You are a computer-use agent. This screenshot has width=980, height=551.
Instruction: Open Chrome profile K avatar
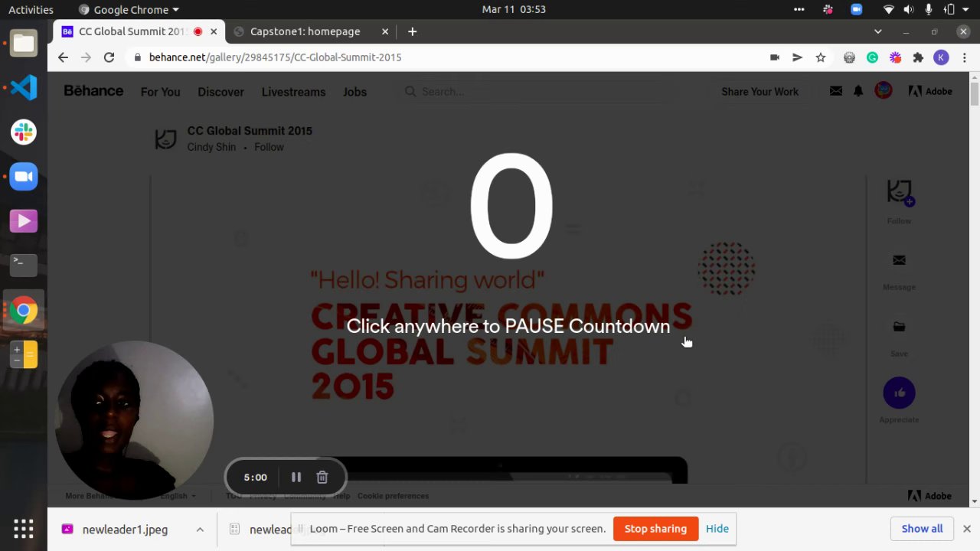point(941,57)
